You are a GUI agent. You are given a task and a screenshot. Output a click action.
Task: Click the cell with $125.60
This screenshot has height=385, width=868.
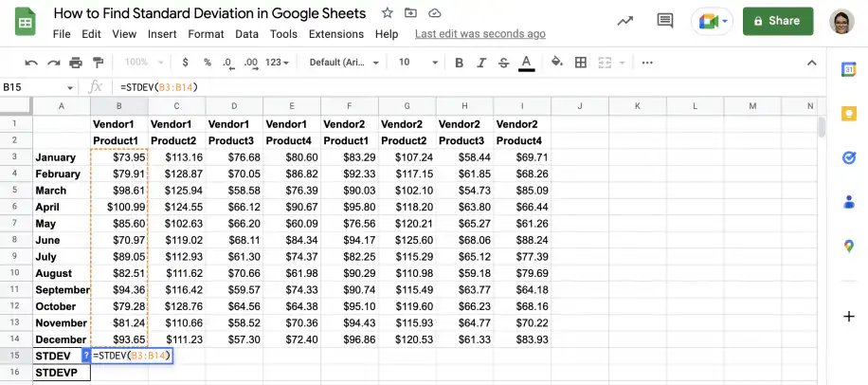(407, 240)
